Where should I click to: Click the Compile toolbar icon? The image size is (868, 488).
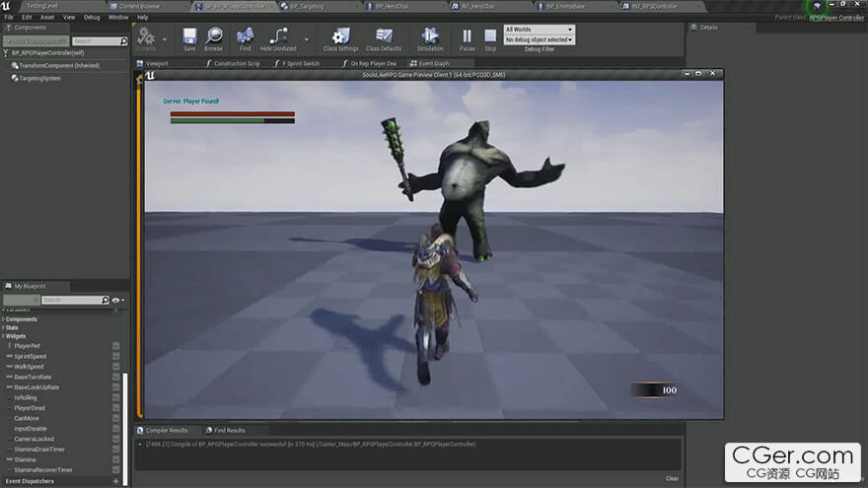click(146, 36)
